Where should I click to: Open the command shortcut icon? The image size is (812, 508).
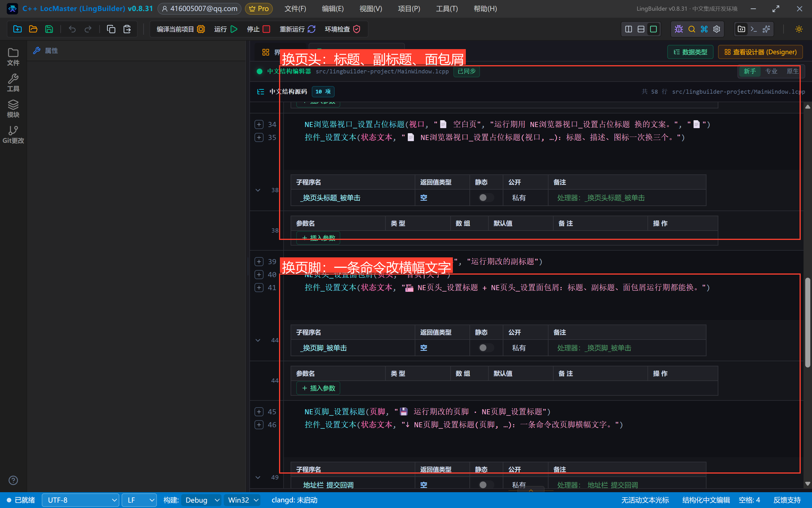point(704,29)
